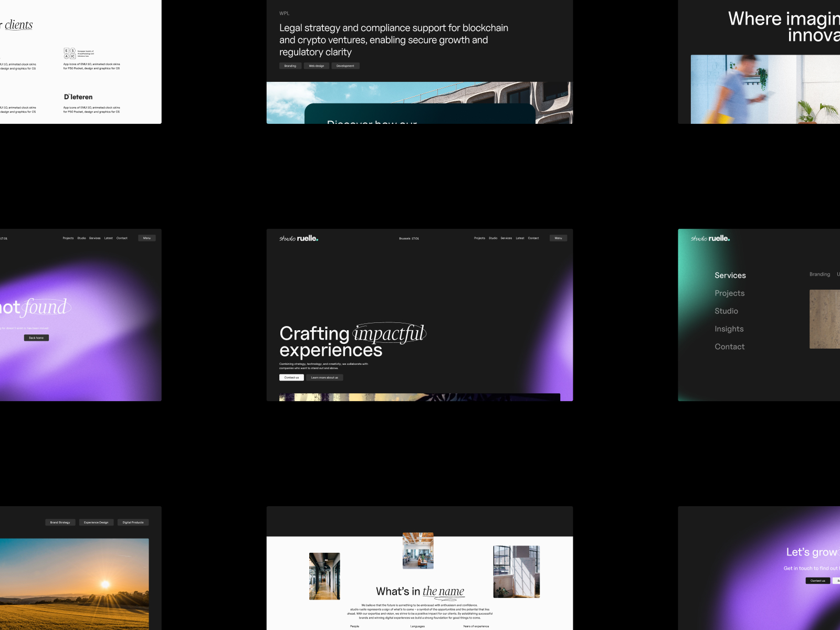Screen dimensions: 840x630
Task: Select Insights in the green overlay menu
Action: point(729,329)
